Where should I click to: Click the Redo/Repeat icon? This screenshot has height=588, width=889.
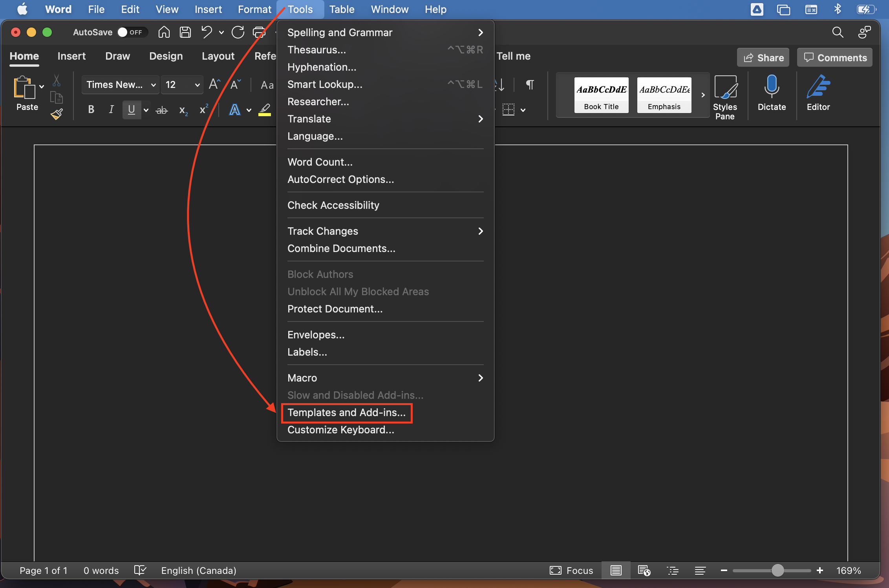click(238, 32)
